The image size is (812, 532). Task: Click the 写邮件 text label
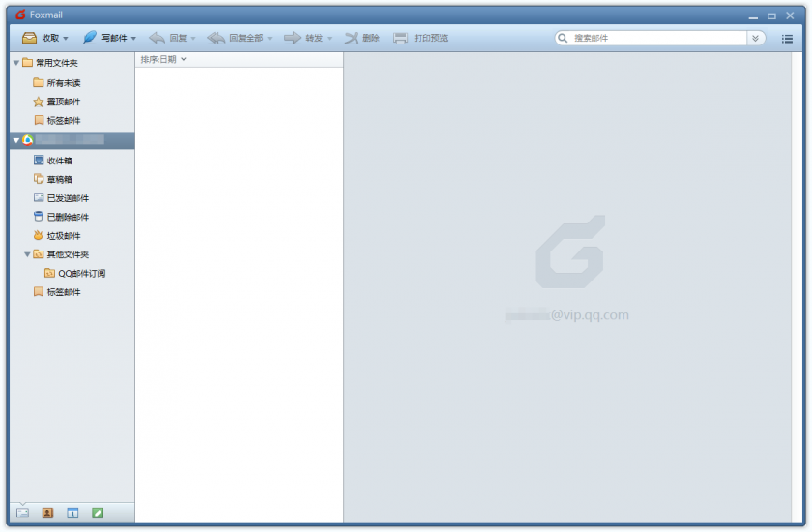[114, 38]
